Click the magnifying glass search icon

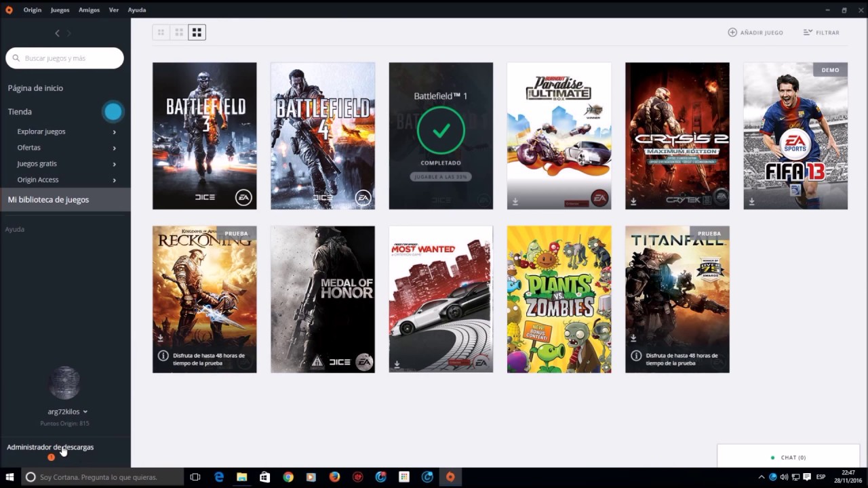16,58
